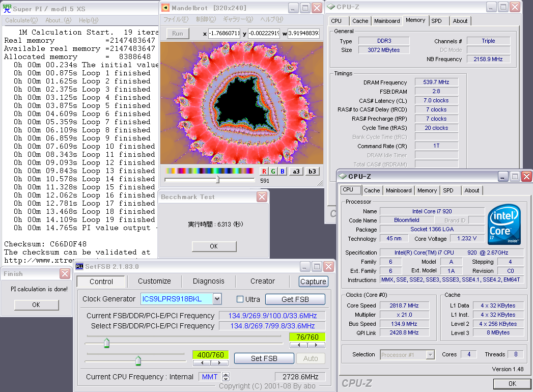Open the ヘルプ(H) menu in Mandelbrot
Viewport: 533px width, 392px height.
[272, 19]
